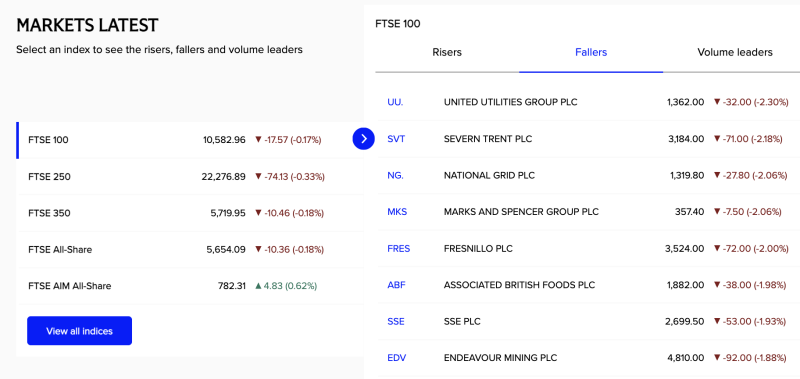Open the MKS ticker link
The width and height of the screenshot is (800, 379).
click(397, 212)
